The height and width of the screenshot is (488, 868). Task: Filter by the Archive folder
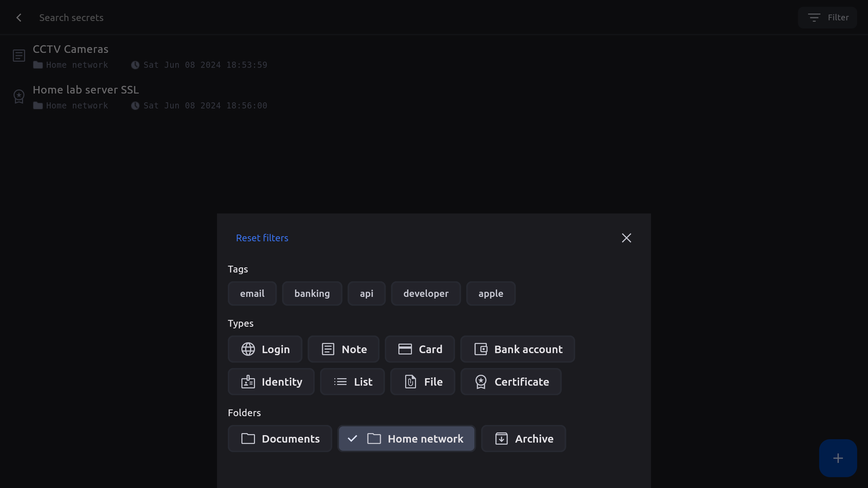pyautogui.click(x=524, y=439)
